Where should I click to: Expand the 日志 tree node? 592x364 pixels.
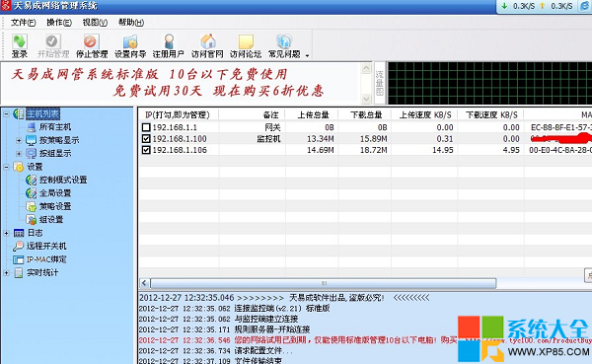[x=7, y=233]
